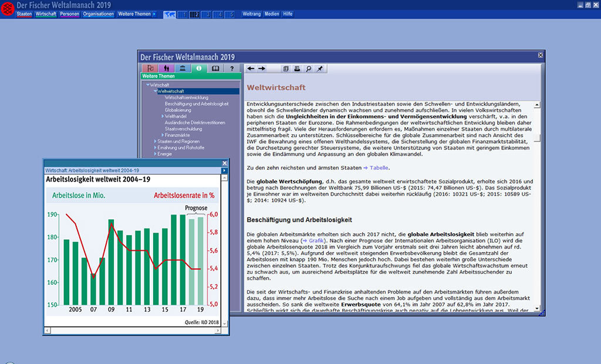Follow the Grafik link
Viewport: 601px width, 364px height.
[x=316, y=241]
